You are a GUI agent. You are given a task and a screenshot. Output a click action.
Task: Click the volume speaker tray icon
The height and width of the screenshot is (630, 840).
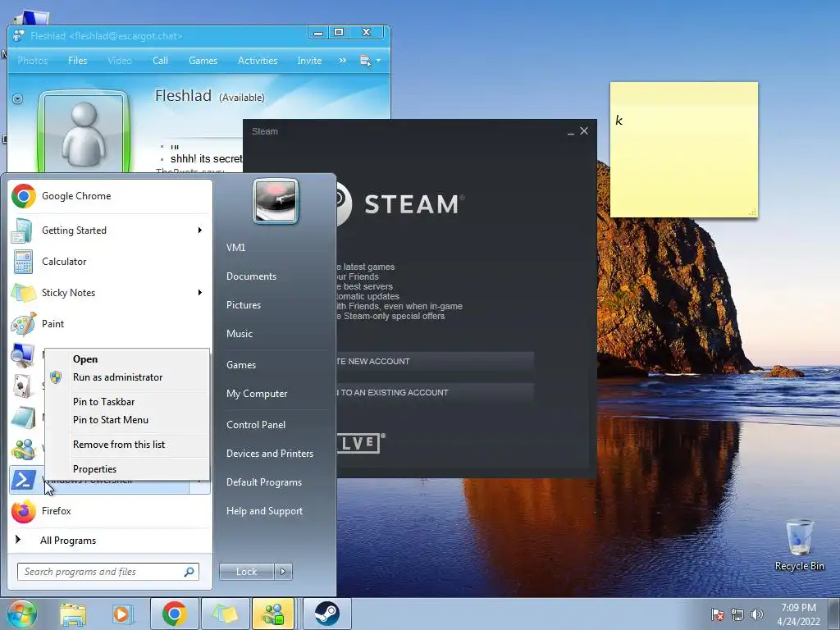[x=756, y=614]
